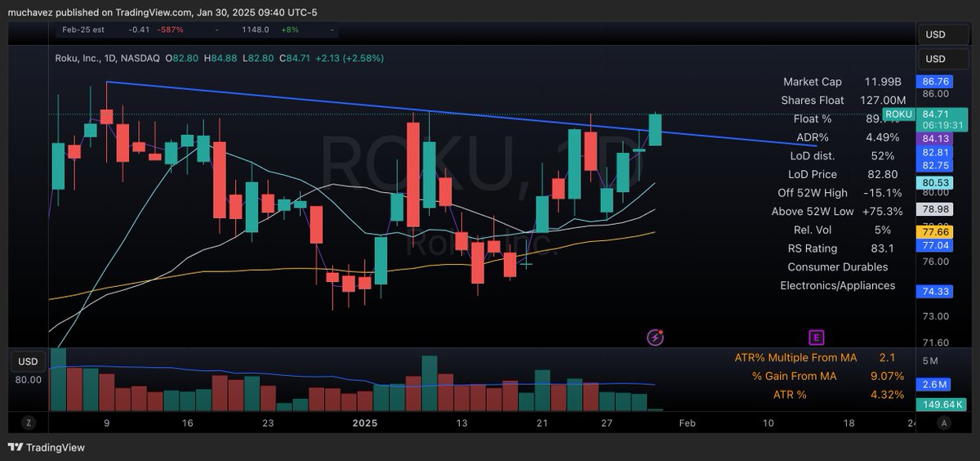The width and height of the screenshot is (980, 461).
Task: Click the Shares Float 127.00M value
Action: (883, 100)
